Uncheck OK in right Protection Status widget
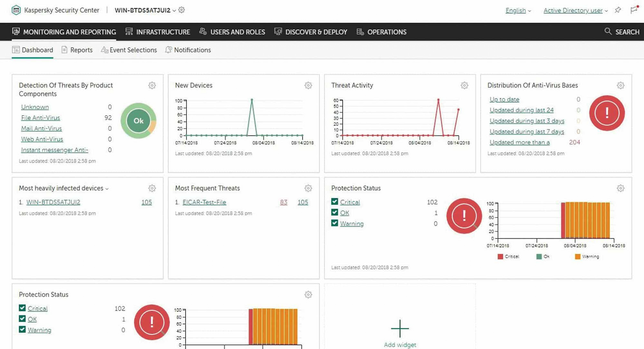This screenshot has height=349, width=644. click(x=335, y=212)
